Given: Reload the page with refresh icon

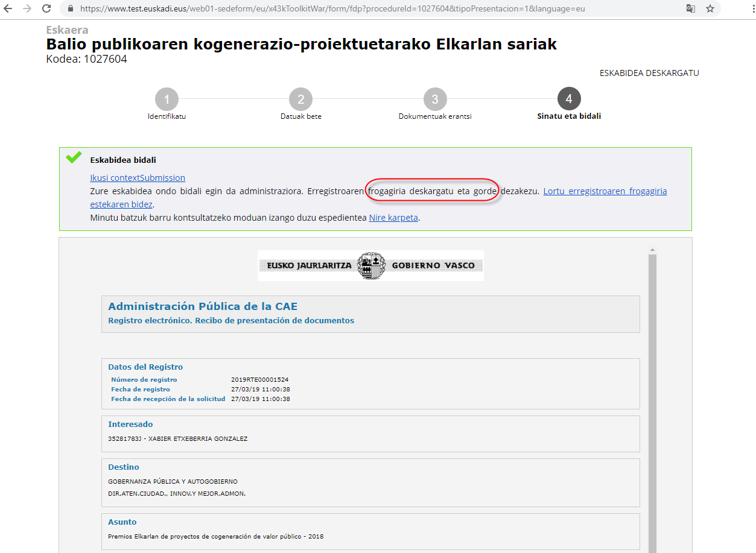Looking at the screenshot, I should [46, 9].
